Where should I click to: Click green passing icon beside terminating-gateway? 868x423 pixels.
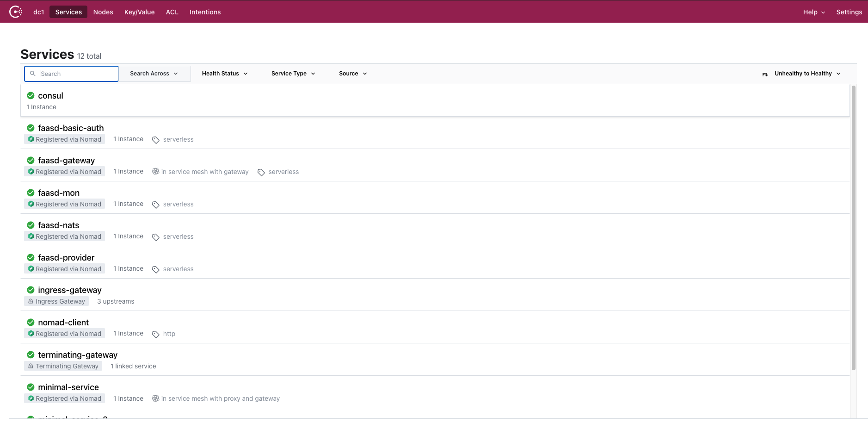31,355
